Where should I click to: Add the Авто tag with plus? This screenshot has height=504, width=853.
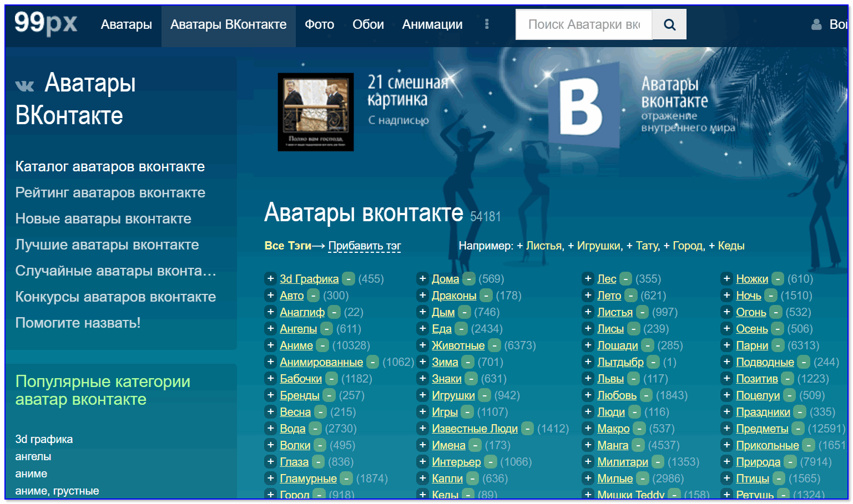point(270,295)
